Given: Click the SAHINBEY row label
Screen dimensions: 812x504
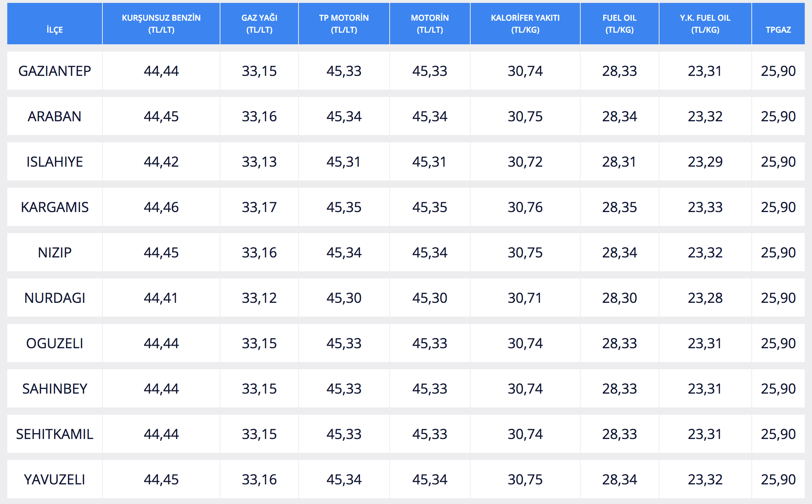Looking at the screenshot, I should point(54,389).
